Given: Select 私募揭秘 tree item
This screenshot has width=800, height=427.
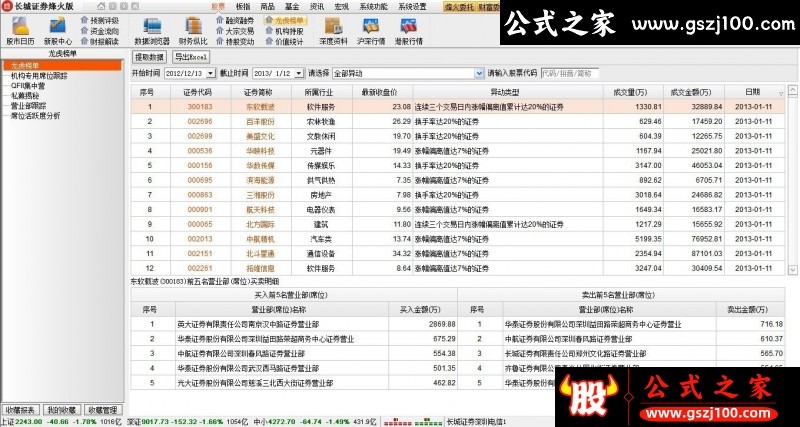Looking at the screenshot, I should (24, 96).
